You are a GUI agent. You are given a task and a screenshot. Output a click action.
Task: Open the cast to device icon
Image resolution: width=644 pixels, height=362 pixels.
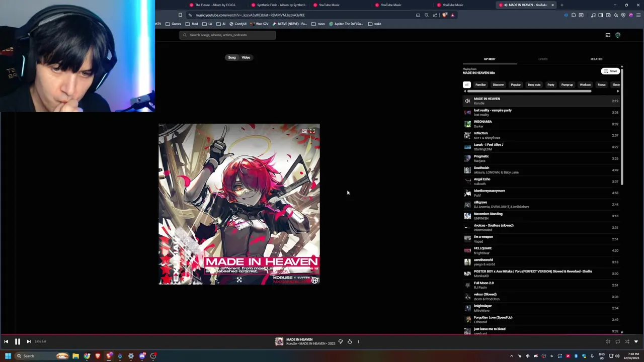[608, 35]
